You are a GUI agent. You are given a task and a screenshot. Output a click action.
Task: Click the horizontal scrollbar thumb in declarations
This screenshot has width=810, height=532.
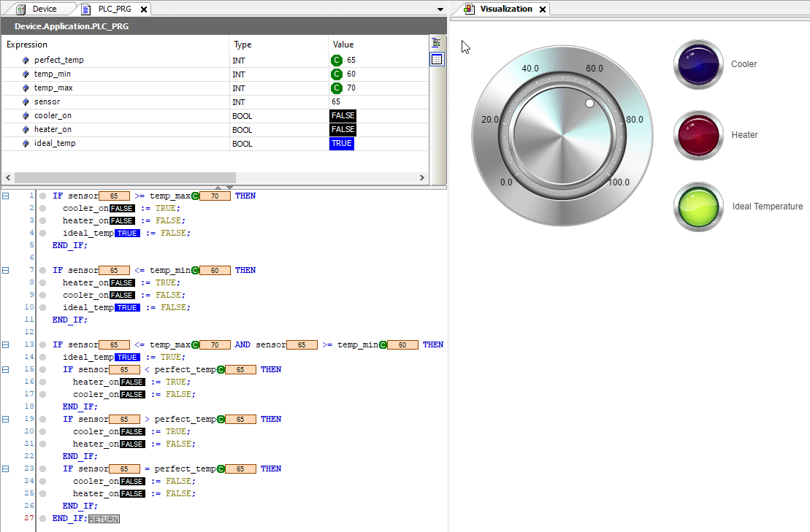(x=125, y=177)
